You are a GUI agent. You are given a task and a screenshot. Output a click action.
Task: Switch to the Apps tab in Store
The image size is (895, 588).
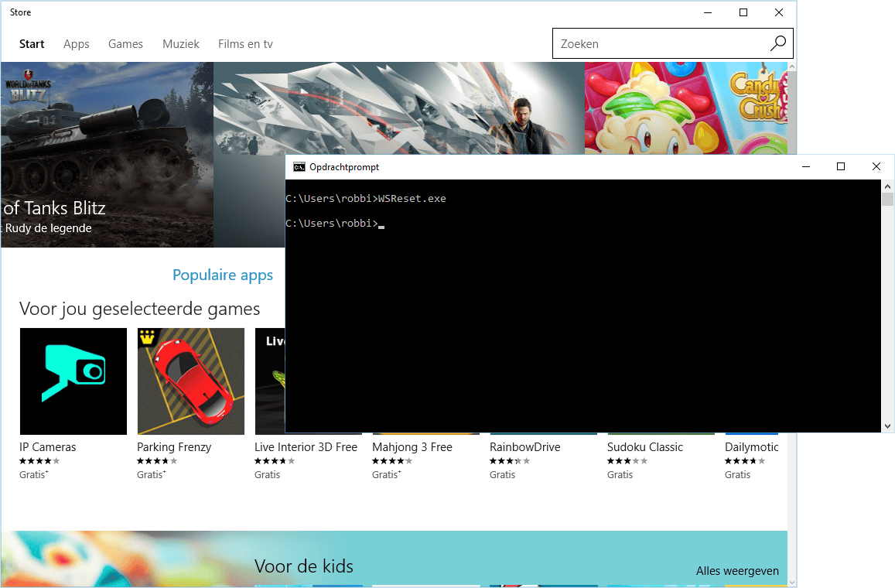(76, 44)
